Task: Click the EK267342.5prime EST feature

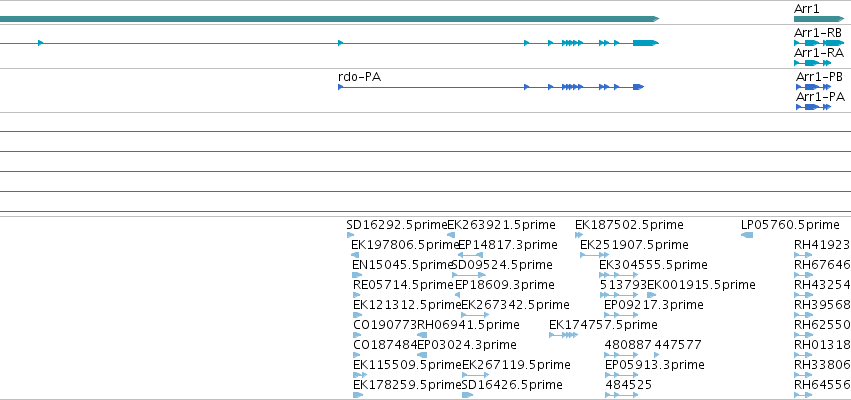Action: click(x=475, y=315)
